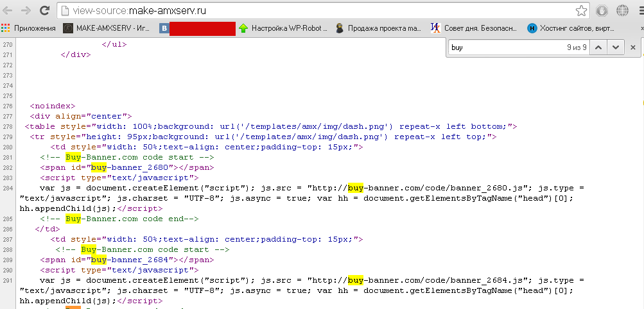Click line number 291
The image size is (644, 309).
[8, 280]
